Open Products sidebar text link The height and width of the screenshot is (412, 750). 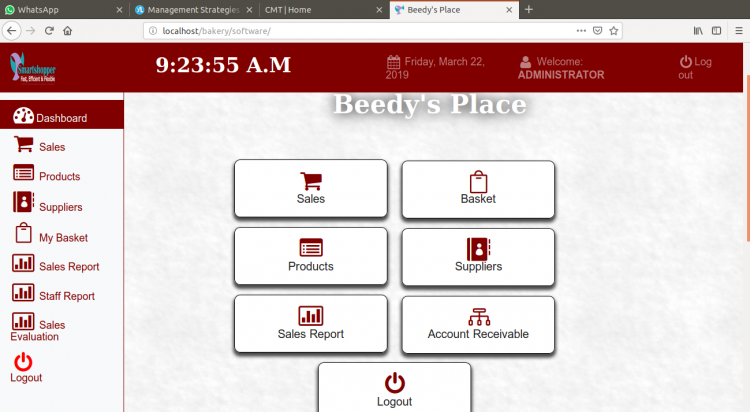click(59, 177)
